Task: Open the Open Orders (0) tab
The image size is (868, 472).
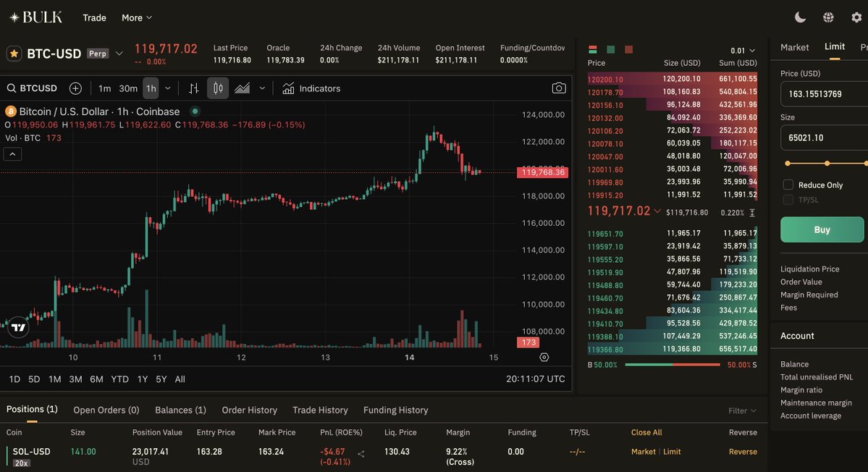Action: click(106, 410)
